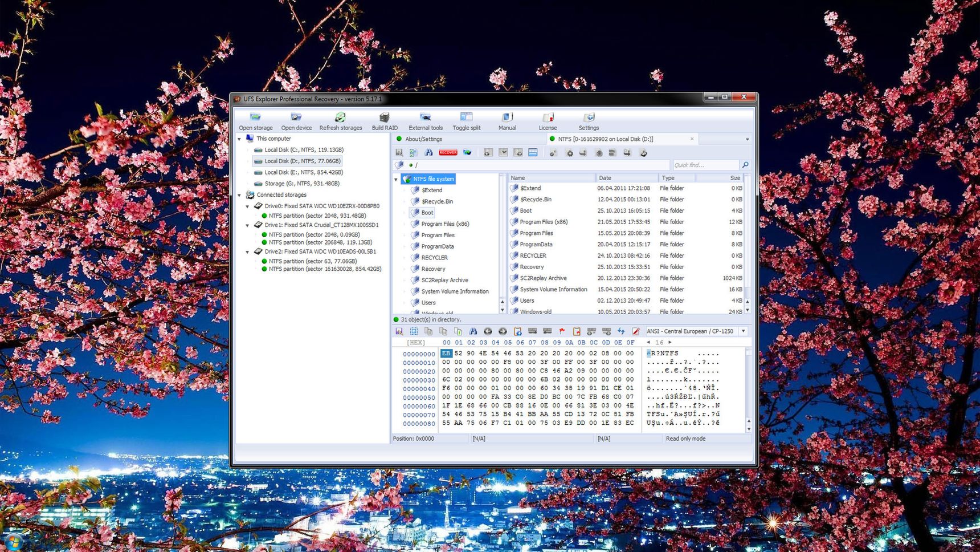Collapse the Drive0 WDC WD10EZRX node

(x=247, y=206)
